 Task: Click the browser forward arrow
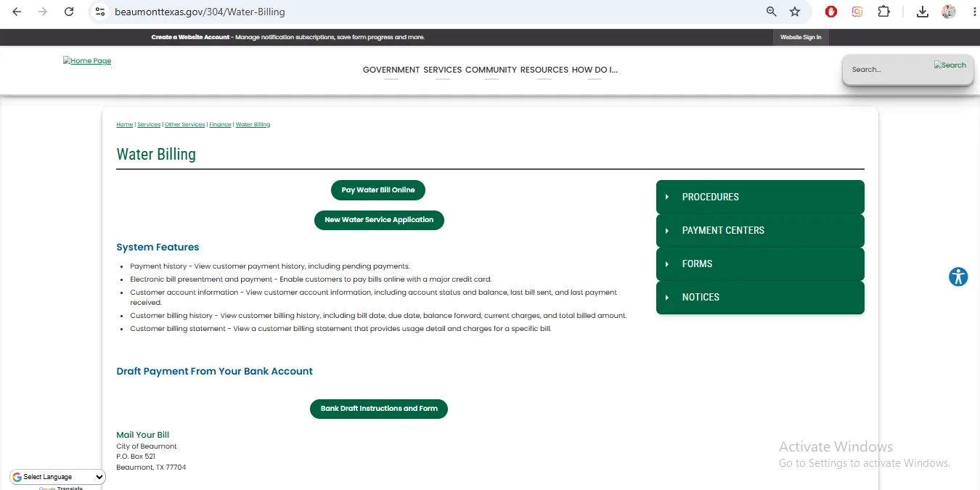click(x=43, y=12)
